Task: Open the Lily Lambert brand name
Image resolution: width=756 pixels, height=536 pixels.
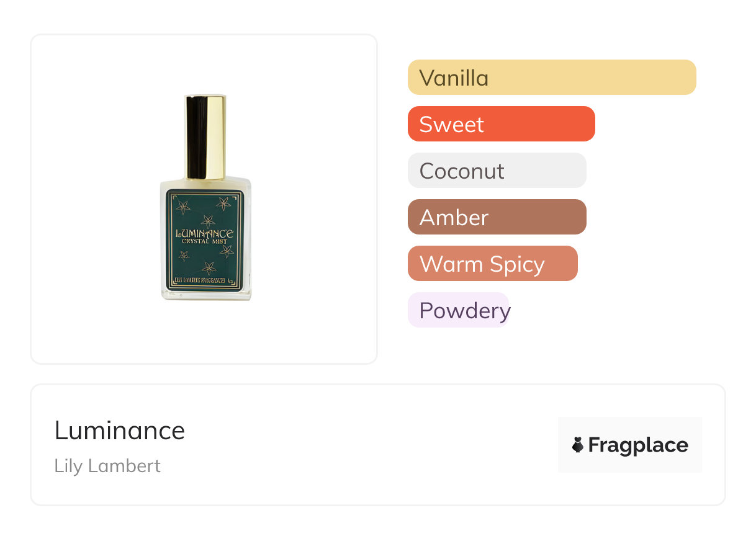Action: point(107,466)
